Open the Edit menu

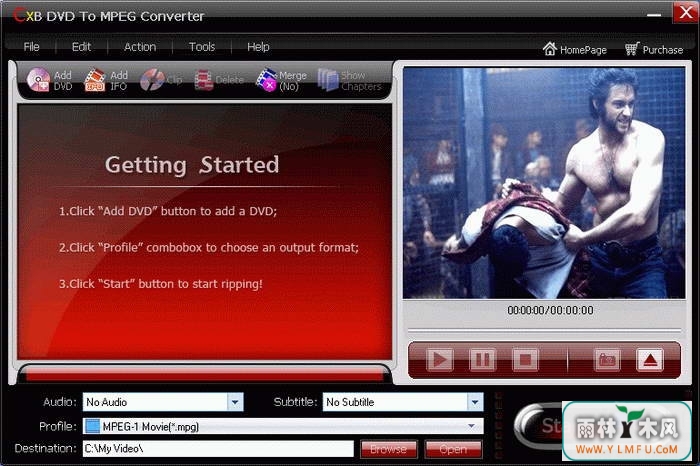tap(81, 47)
